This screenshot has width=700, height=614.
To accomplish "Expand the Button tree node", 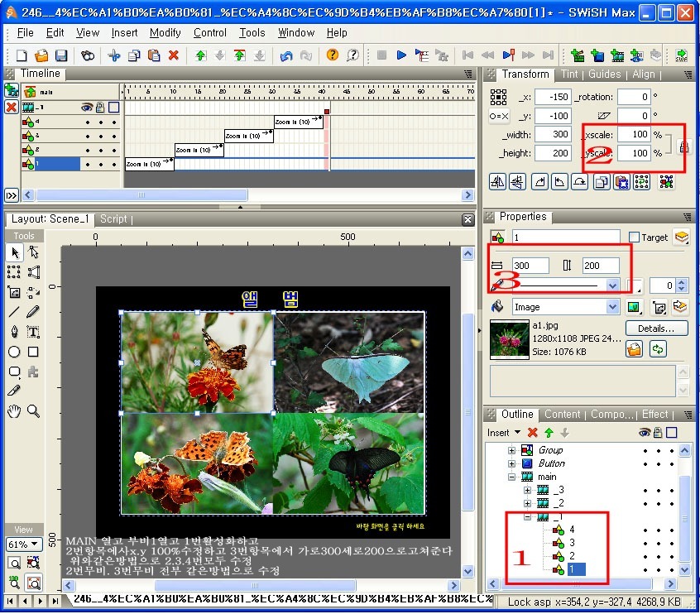I will [x=511, y=463].
